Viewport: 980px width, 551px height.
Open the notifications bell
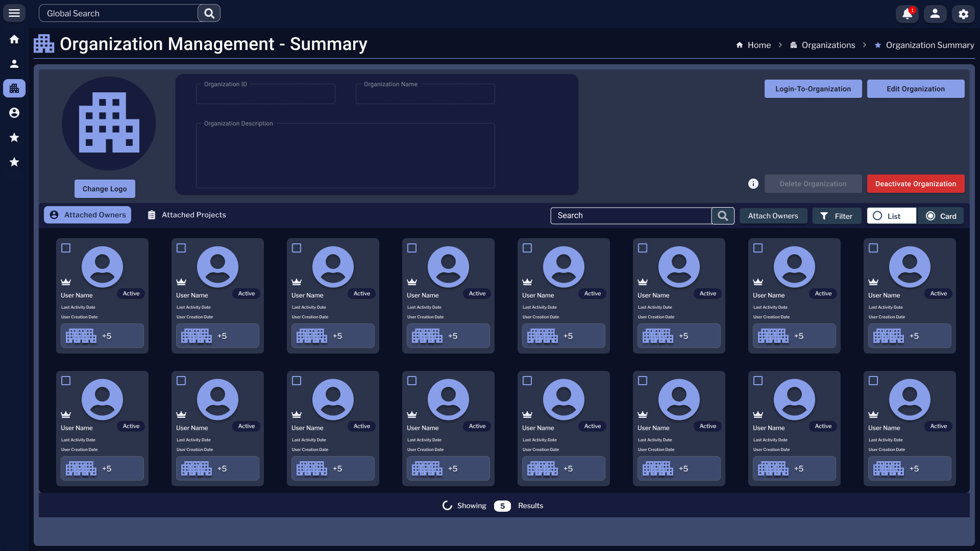907,14
